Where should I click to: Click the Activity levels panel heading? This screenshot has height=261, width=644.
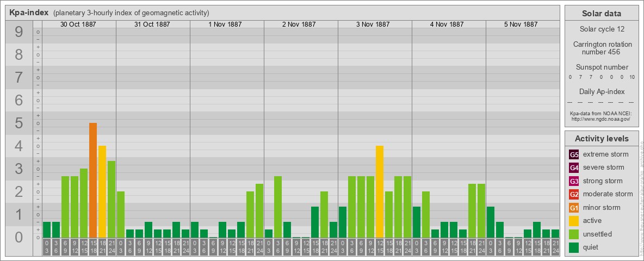(x=601, y=139)
